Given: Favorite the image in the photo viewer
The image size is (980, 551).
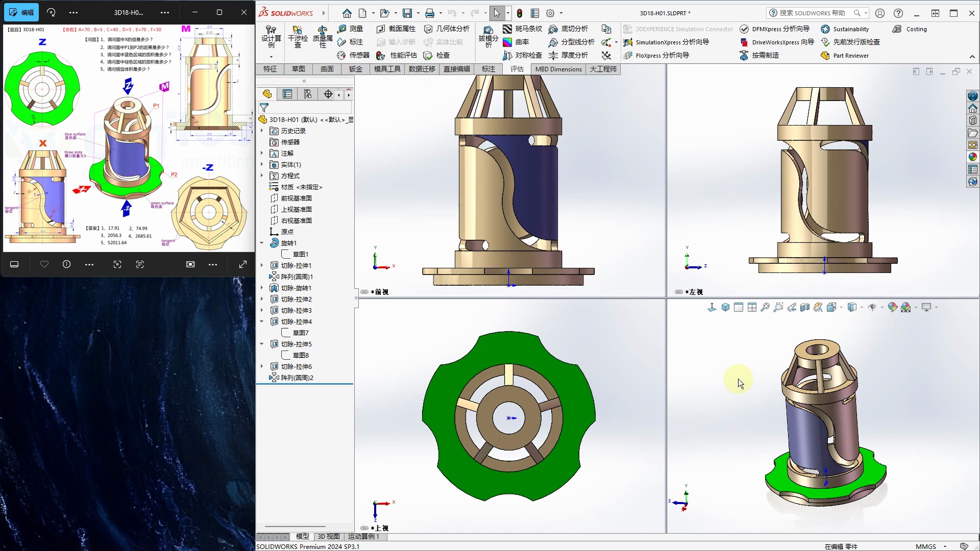Looking at the screenshot, I should click(44, 264).
